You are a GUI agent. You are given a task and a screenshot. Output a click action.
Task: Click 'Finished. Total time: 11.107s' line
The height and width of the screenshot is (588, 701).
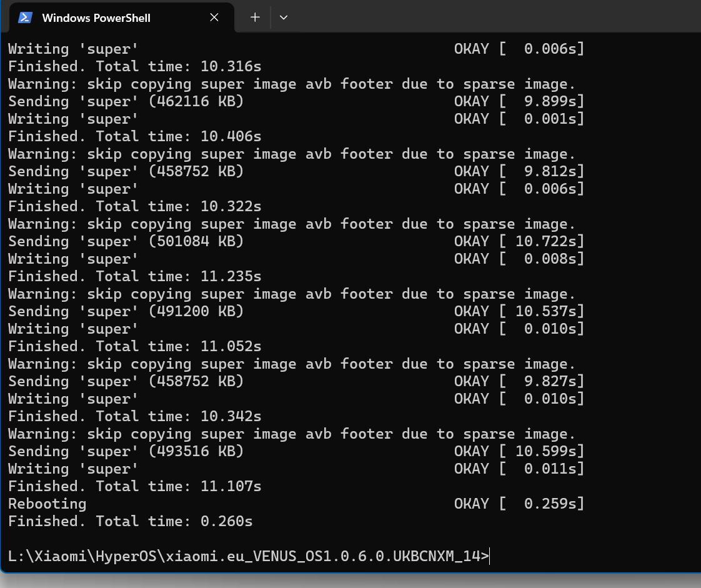coord(134,486)
